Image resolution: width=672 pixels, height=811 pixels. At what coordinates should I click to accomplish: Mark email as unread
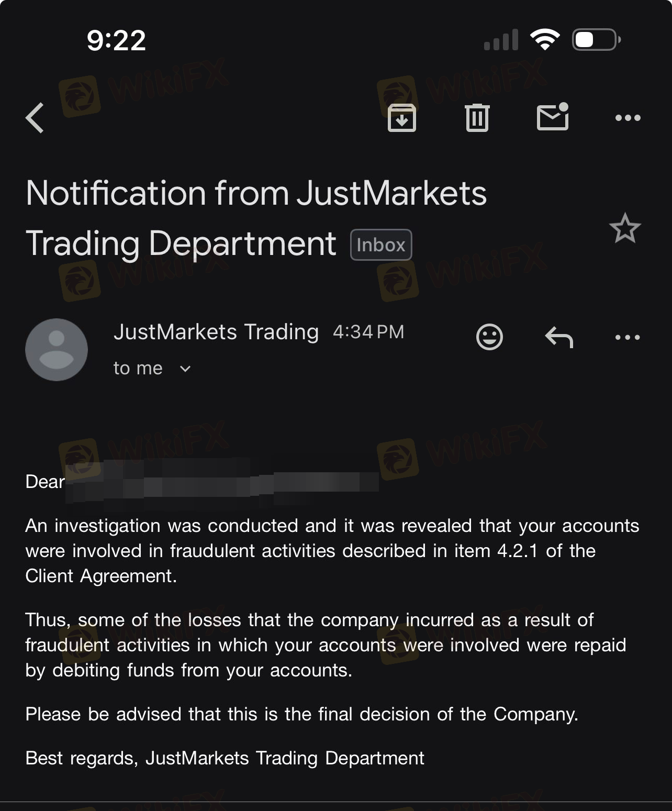tap(553, 117)
